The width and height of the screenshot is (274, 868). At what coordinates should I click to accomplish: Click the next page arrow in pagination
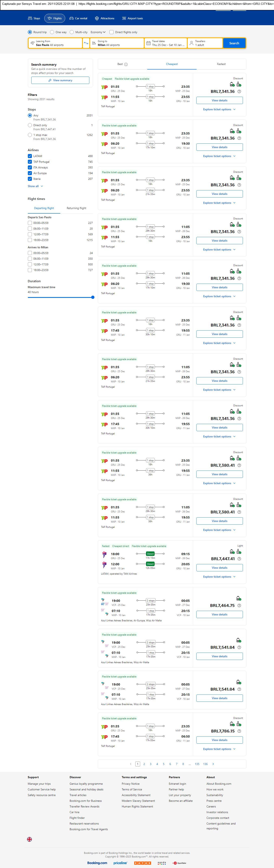(x=213, y=764)
